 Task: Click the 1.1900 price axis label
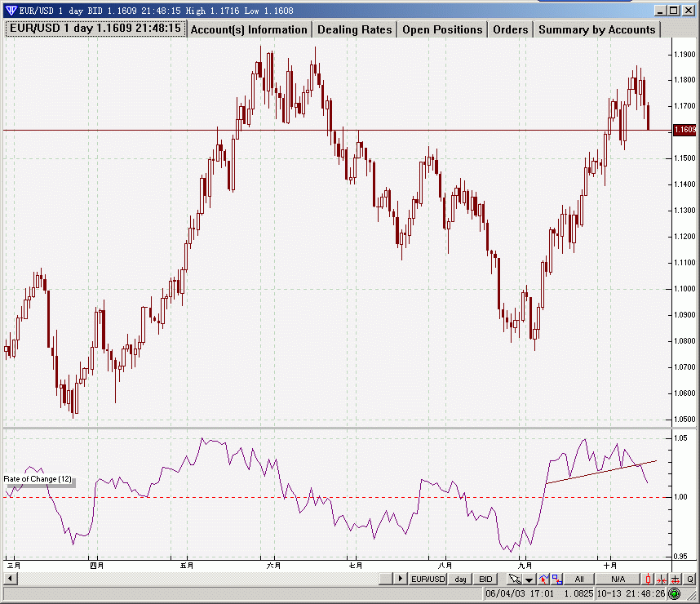coord(684,55)
